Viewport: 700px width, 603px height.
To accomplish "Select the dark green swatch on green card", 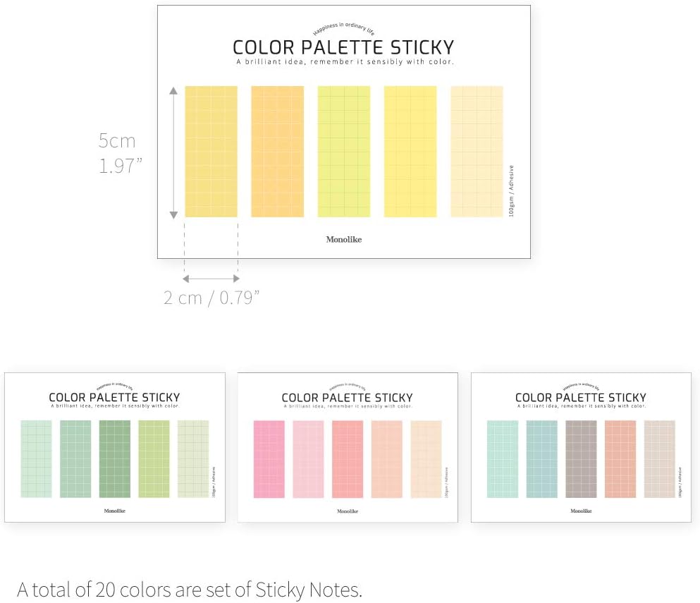I will pyautogui.click(x=115, y=459).
